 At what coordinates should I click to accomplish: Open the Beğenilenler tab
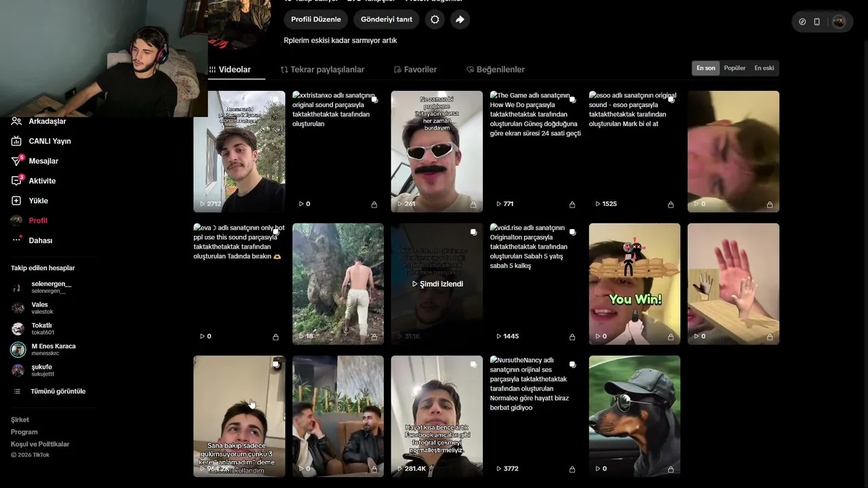coord(496,70)
